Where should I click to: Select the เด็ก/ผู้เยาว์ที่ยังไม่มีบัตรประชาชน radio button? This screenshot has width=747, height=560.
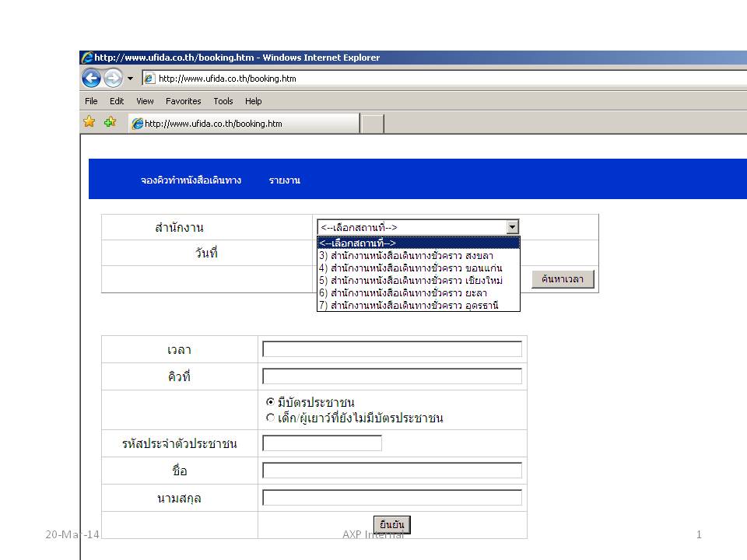click(270, 418)
